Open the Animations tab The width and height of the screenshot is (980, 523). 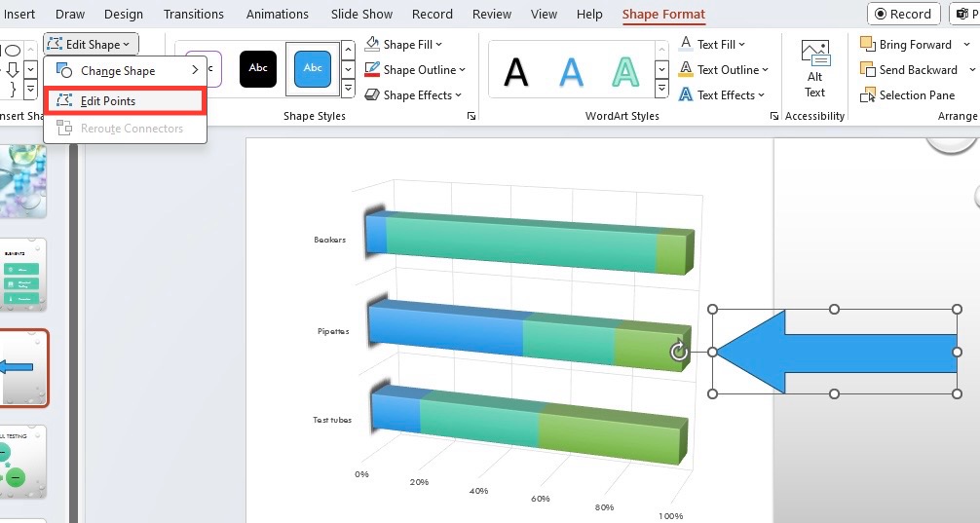click(278, 14)
